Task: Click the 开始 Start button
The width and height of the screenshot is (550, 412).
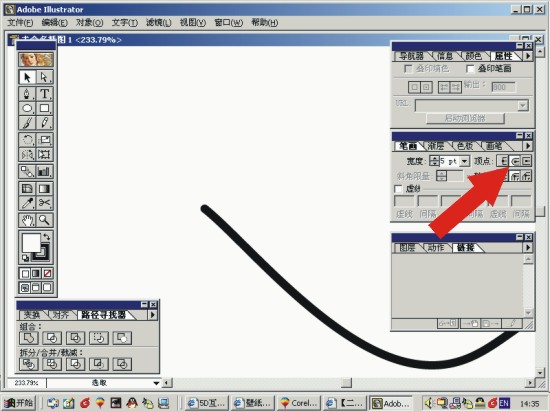Action: point(20,403)
